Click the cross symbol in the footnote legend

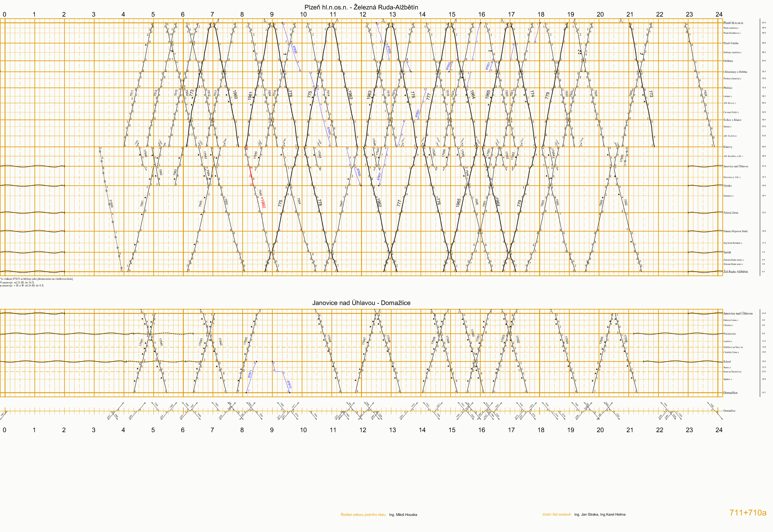(x=23, y=286)
